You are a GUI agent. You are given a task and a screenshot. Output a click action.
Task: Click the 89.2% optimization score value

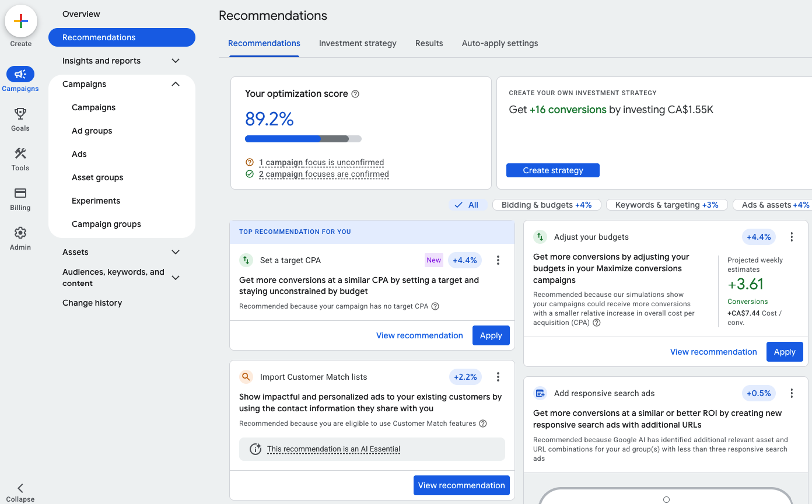269,119
